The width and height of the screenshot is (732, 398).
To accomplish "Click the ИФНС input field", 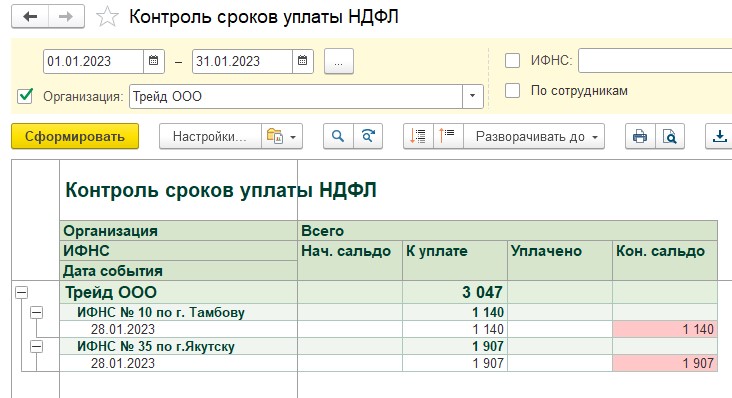I will [655, 61].
